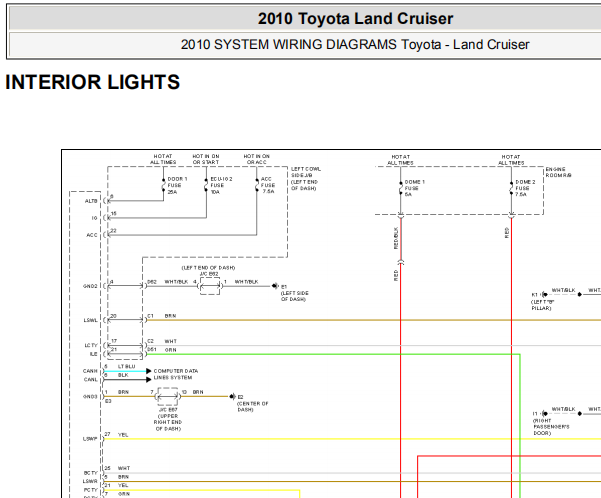The width and height of the screenshot is (601, 498).
Task: Click the "LT BLU" wire color label
Action: click(126, 367)
